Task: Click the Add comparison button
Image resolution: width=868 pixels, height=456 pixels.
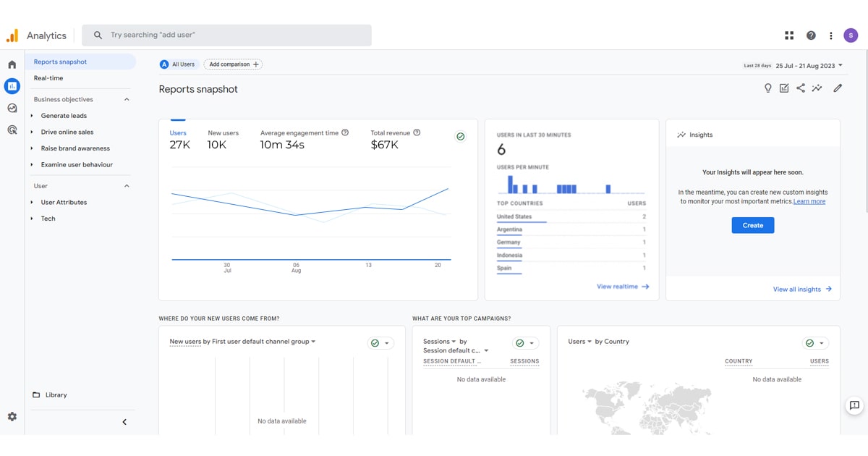Action: 233,64
